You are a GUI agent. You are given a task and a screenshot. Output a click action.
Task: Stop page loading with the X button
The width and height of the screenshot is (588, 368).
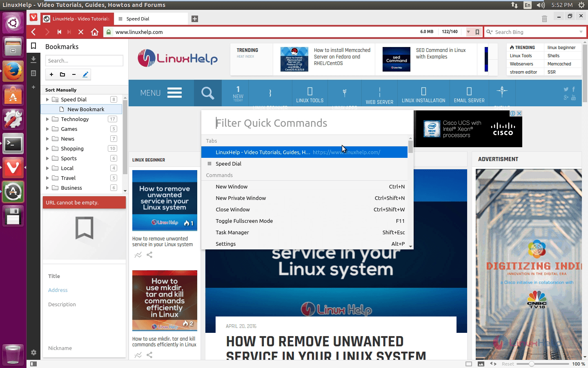[x=81, y=32]
